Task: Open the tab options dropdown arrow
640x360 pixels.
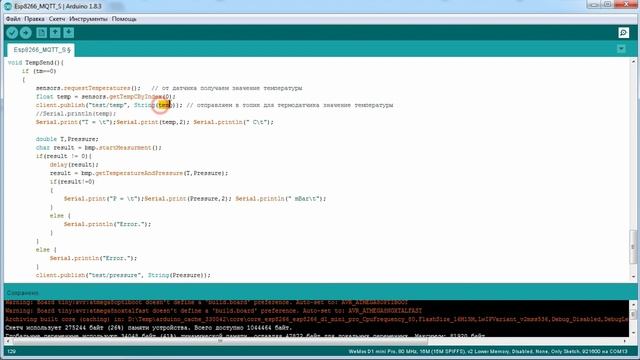Action: click(x=621, y=49)
